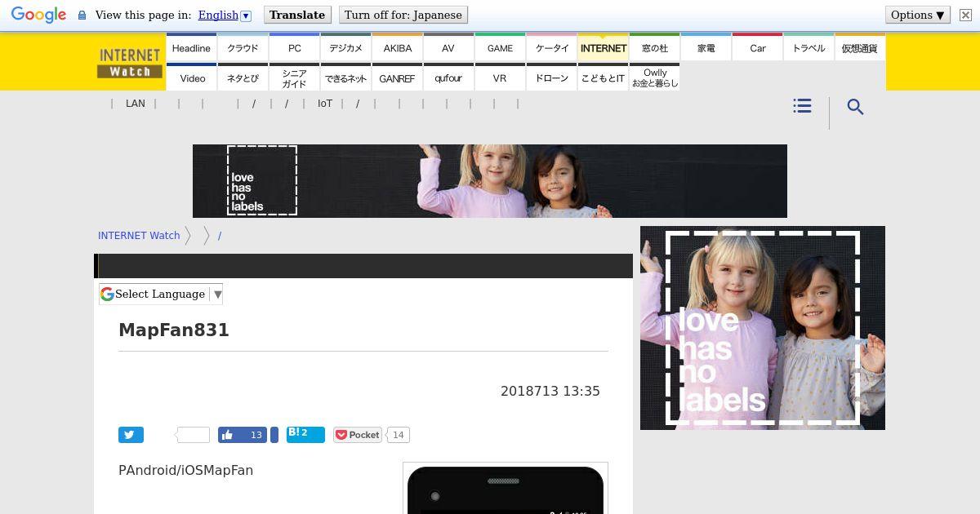Click the Hatena B! bookmark button
Viewport: 980px width, 514px height.
tap(305, 434)
